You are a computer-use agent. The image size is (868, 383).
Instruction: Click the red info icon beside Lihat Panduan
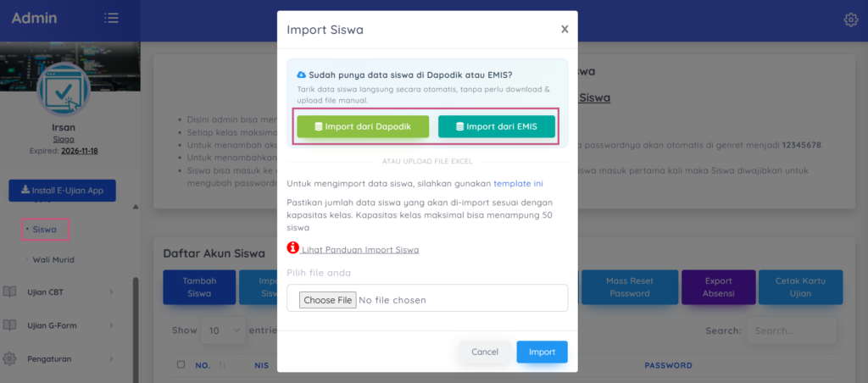tap(292, 248)
